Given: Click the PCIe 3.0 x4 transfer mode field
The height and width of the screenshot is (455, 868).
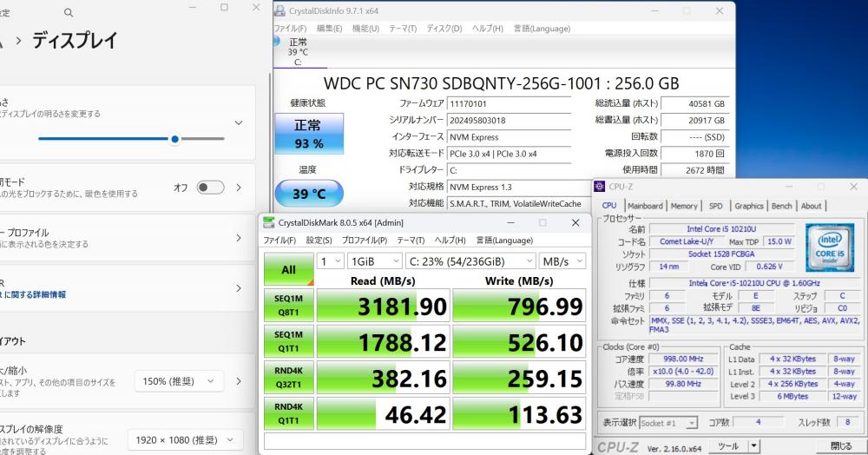Looking at the screenshot, I should [x=510, y=154].
